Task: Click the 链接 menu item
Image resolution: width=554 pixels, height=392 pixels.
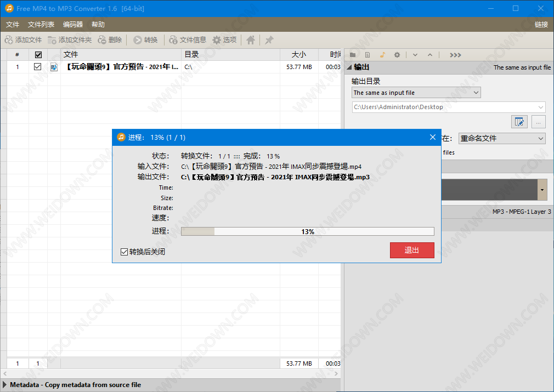Action: [x=541, y=24]
